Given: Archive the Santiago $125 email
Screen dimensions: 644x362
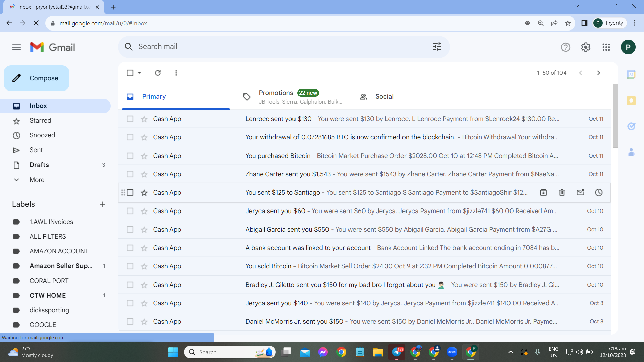Looking at the screenshot, I should click(x=543, y=192).
